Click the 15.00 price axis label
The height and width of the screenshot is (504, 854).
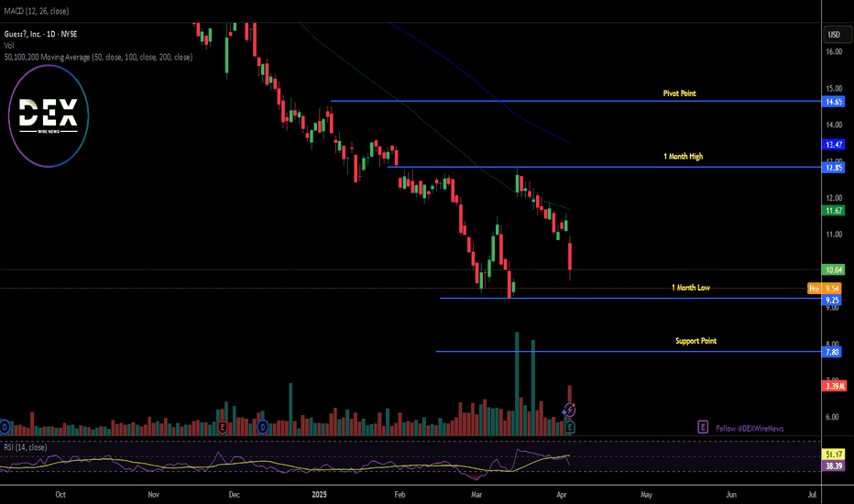coord(834,88)
